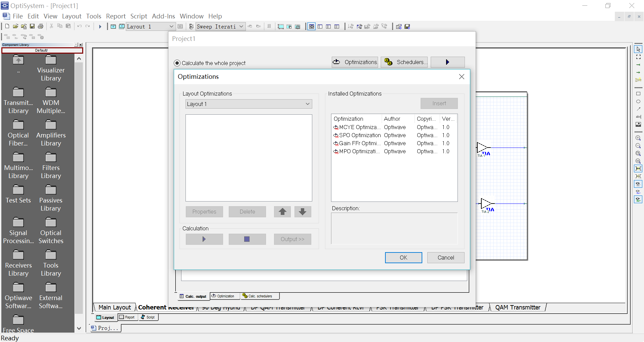Switch to the QAM Transmitter tab
The width and height of the screenshot is (644, 342).
tap(518, 307)
